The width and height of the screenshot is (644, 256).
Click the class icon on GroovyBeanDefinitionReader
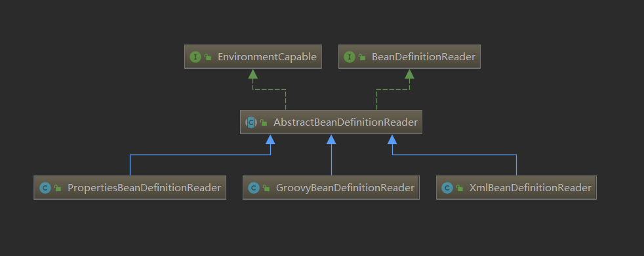254,188
